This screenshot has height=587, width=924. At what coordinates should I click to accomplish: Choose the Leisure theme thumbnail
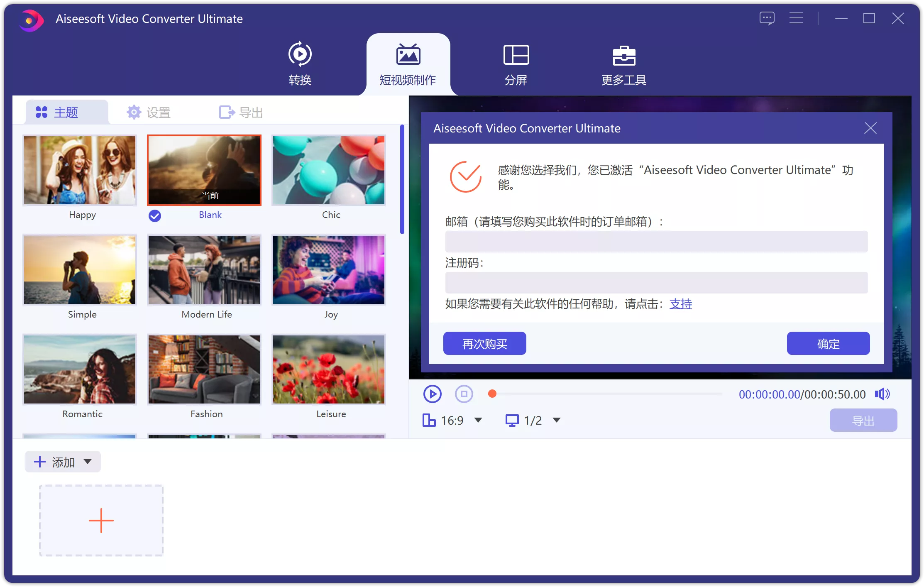[329, 369]
